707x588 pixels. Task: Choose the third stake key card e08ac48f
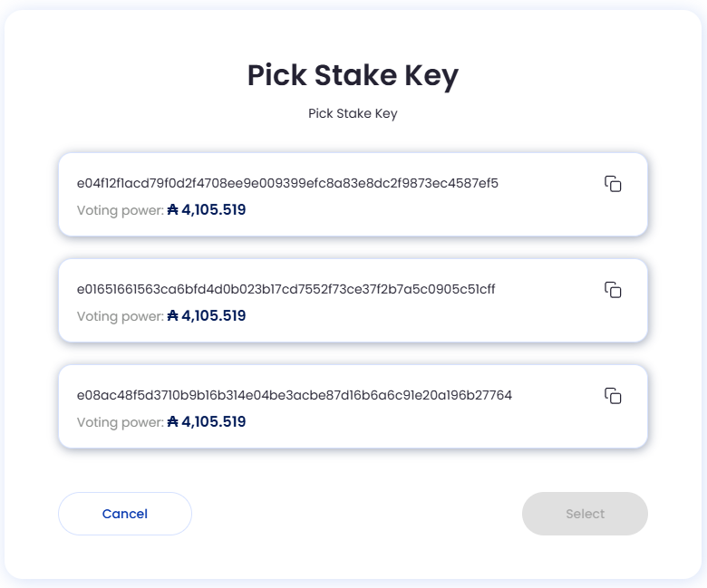(x=353, y=406)
